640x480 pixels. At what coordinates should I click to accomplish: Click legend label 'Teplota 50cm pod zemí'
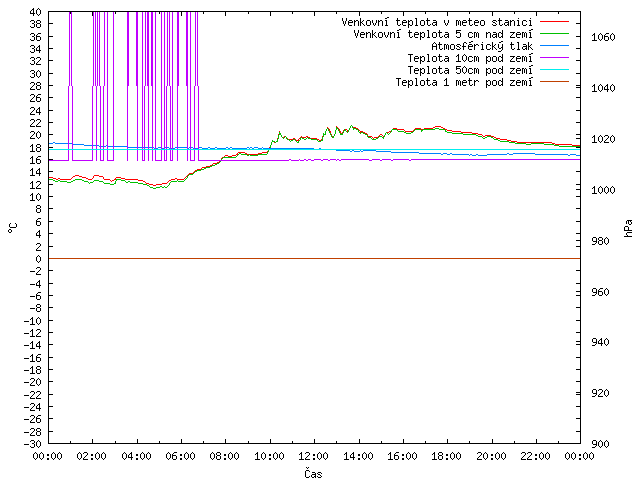pos(470,70)
